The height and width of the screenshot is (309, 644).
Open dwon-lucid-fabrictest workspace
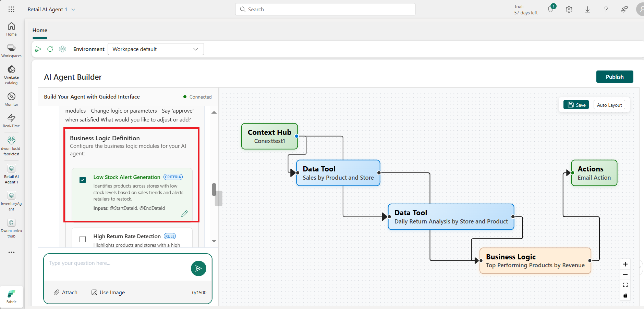coord(11,146)
